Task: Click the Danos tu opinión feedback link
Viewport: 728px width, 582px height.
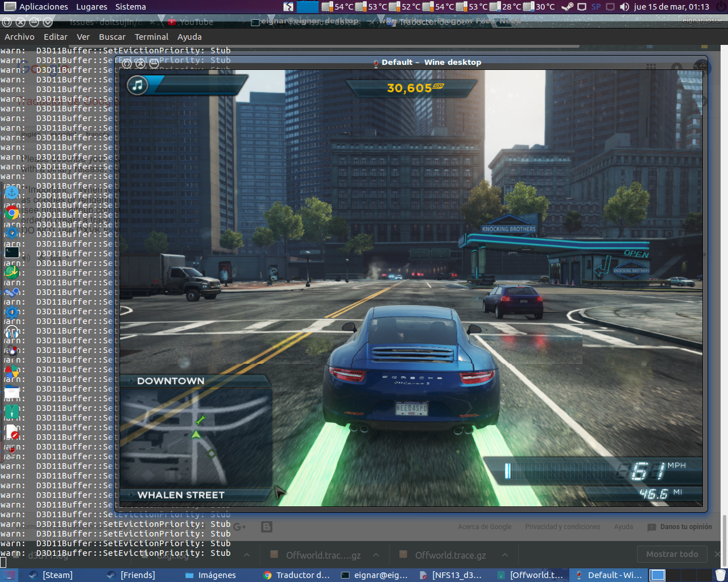Action: [680, 527]
